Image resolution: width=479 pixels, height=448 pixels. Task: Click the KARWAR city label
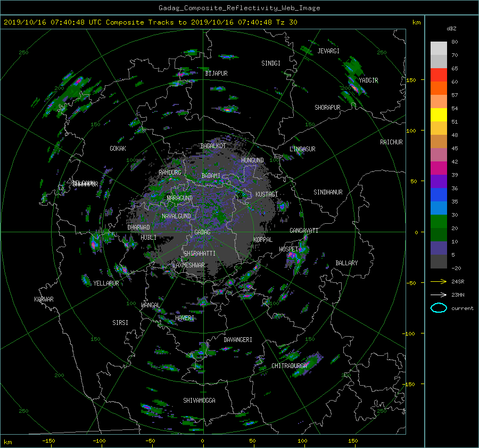click(44, 299)
